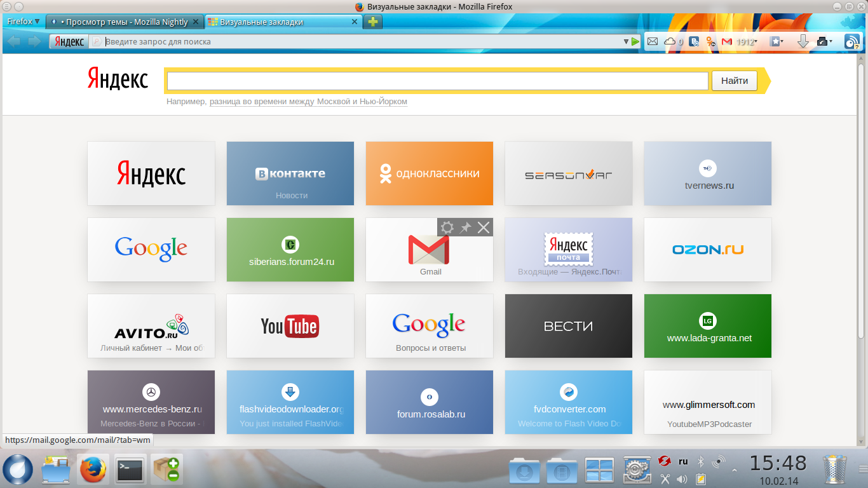Click the Яндекс logo above the tiles

[118, 79]
